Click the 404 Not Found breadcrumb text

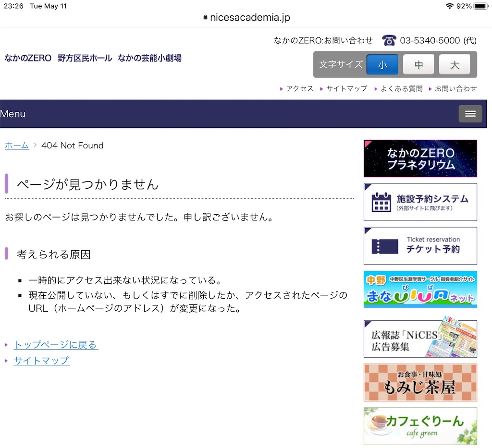coord(73,145)
